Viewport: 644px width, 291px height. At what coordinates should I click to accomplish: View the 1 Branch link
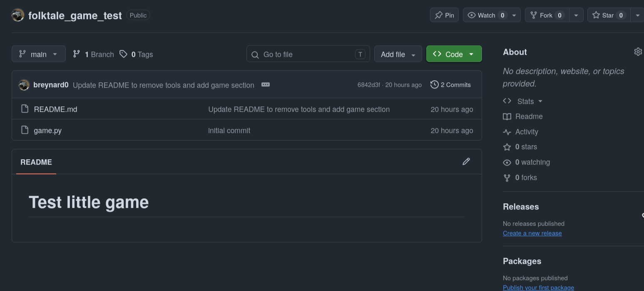(x=93, y=54)
